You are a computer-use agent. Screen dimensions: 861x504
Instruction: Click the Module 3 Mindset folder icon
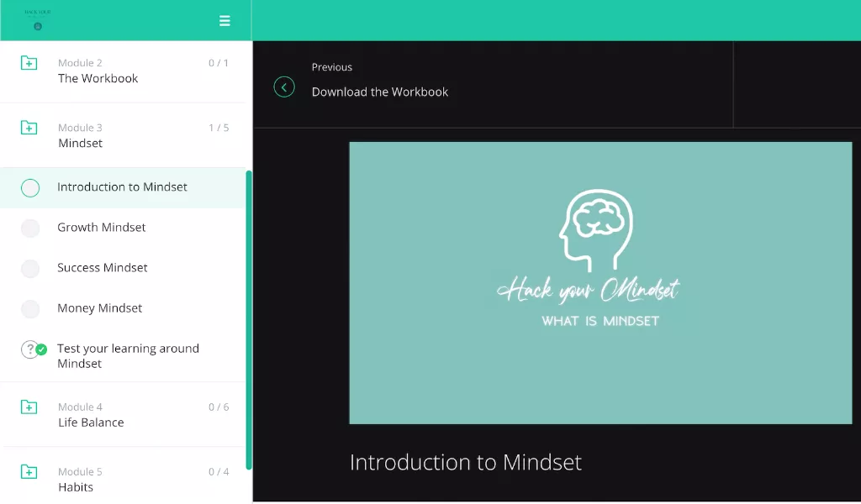coord(29,127)
